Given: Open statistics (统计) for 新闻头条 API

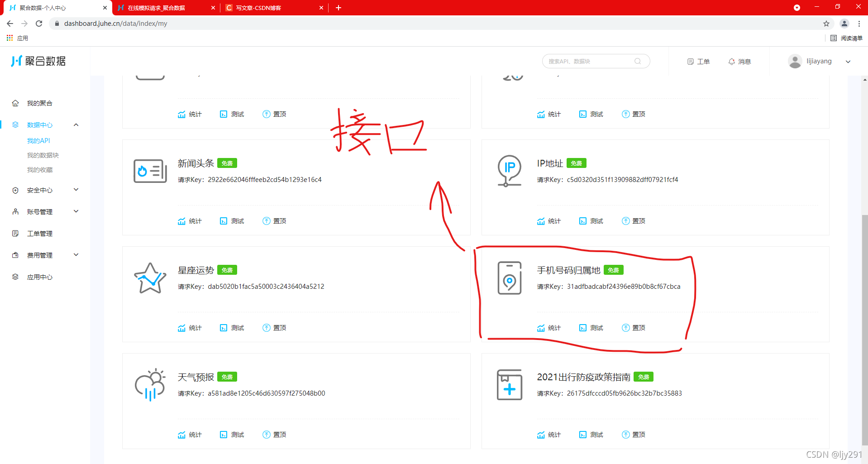Looking at the screenshot, I should point(190,221).
